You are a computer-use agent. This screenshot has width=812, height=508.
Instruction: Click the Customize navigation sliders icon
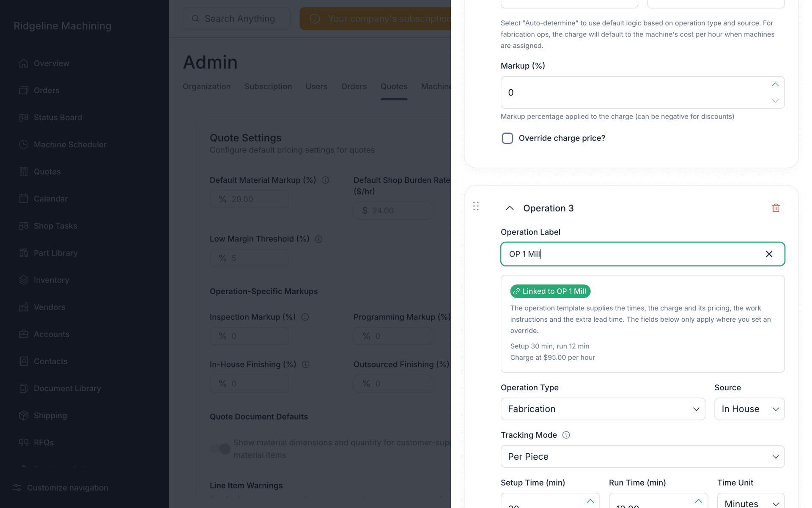(17, 488)
